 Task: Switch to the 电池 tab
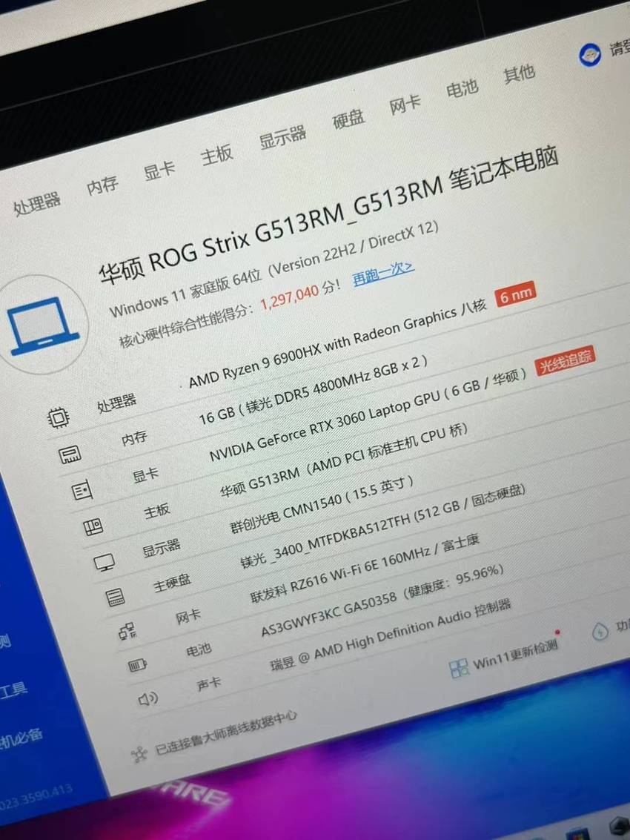tap(462, 88)
